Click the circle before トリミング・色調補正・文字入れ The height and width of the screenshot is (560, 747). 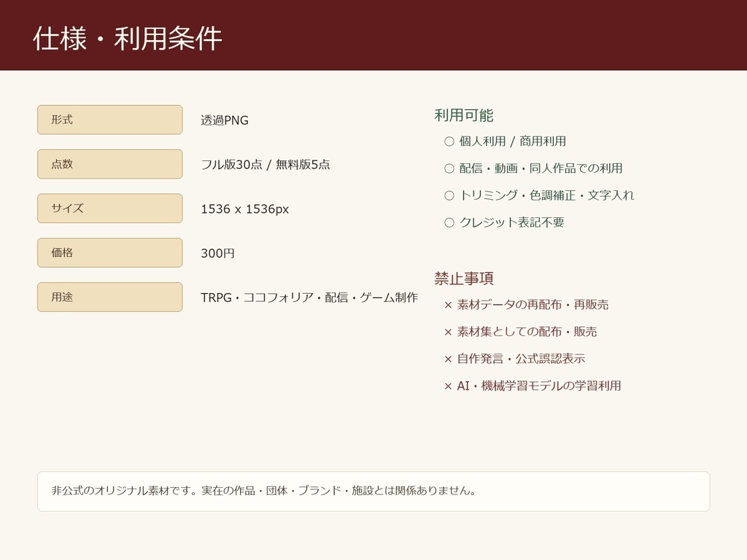click(449, 195)
